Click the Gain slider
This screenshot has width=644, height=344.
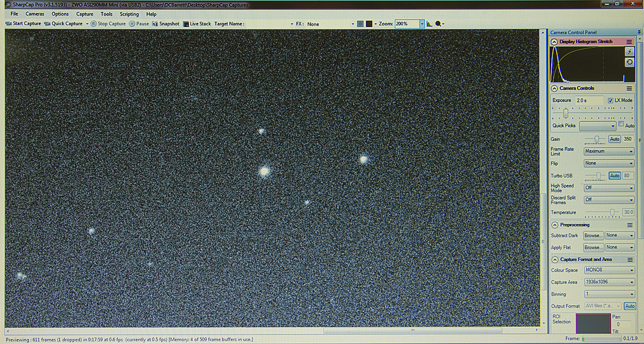tap(595, 139)
